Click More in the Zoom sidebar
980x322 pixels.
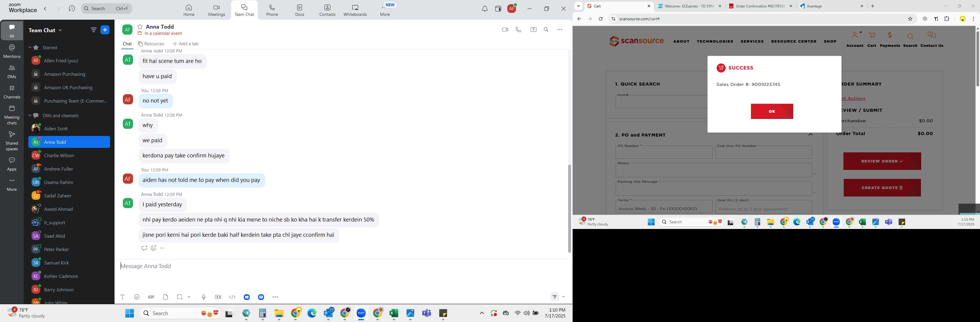tap(12, 185)
